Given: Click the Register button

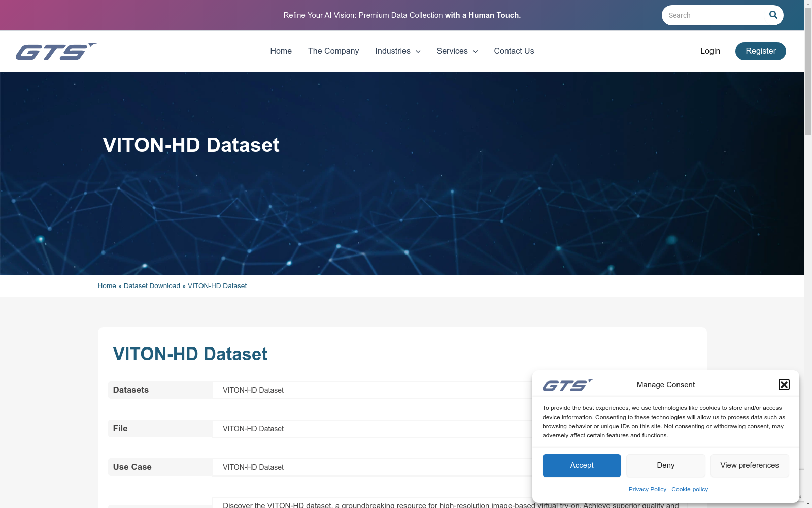Looking at the screenshot, I should pyautogui.click(x=760, y=51).
